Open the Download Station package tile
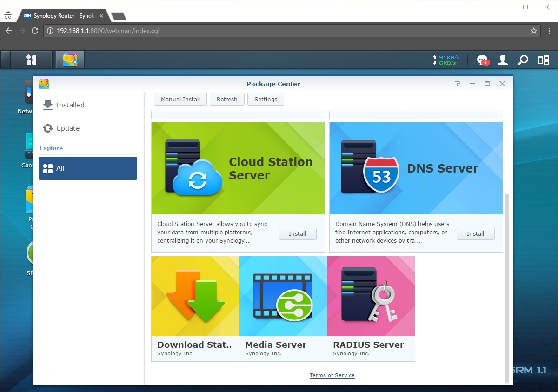Screen dimensions: 558x392 pyautogui.click(x=195, y=308)
